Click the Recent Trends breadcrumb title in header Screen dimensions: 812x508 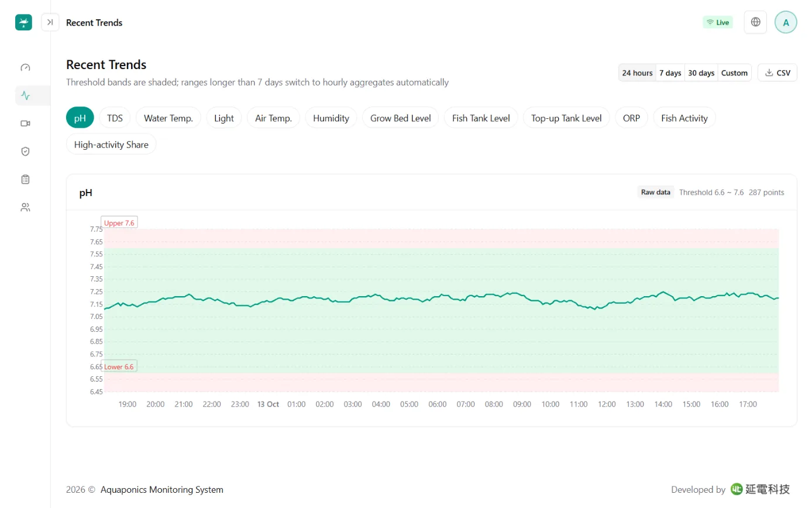[94, 23]
